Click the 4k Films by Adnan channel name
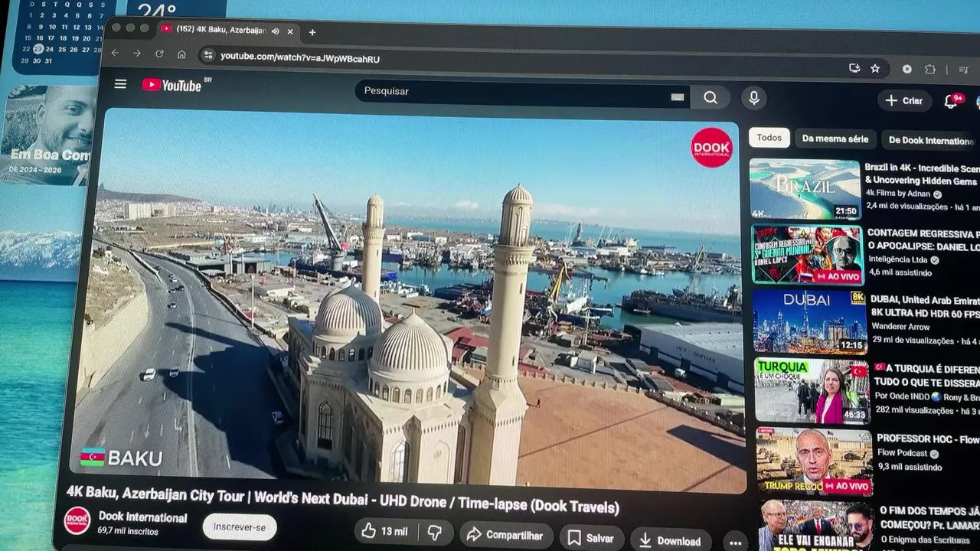980x551 pixels. point(898,194)
